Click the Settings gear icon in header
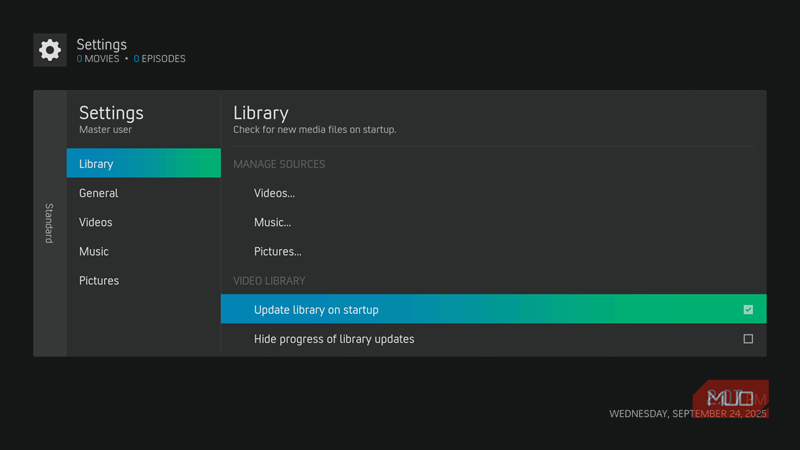Viewport: 800px width, 450px height. pyautogui.click(x=50, y=50)
